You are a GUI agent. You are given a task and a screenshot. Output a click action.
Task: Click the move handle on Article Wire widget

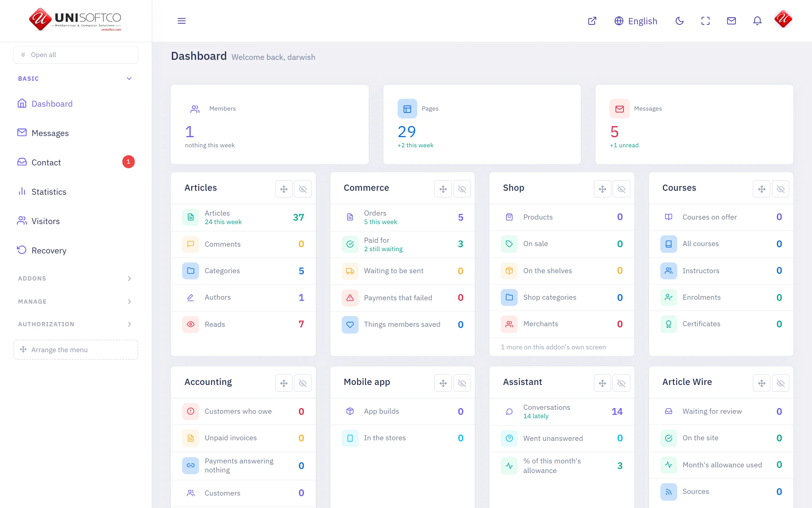pos(762,383)
